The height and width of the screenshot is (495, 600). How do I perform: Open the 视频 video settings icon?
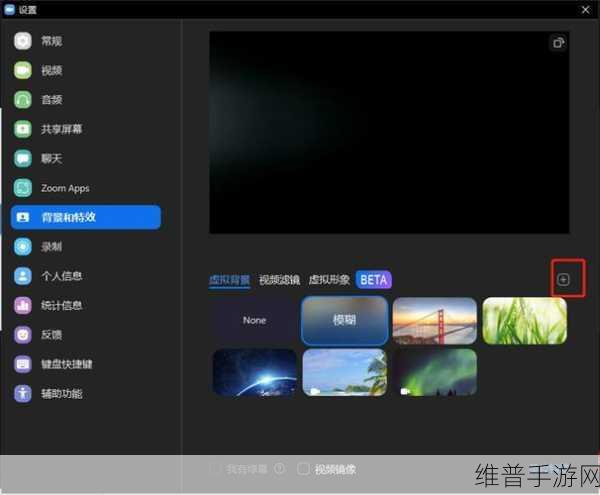(23, 70)
